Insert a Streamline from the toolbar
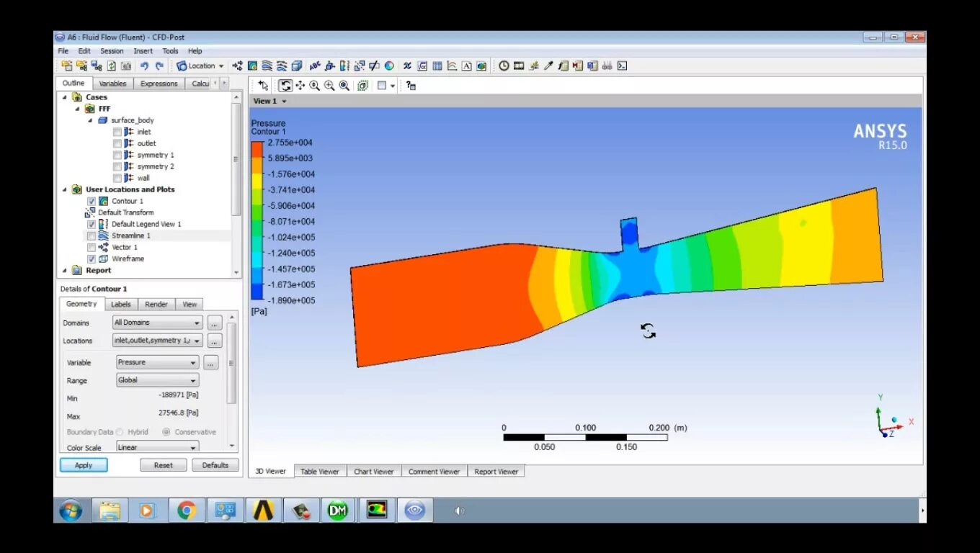The width and height of the screenshot is (980, 553). (266, 66)
